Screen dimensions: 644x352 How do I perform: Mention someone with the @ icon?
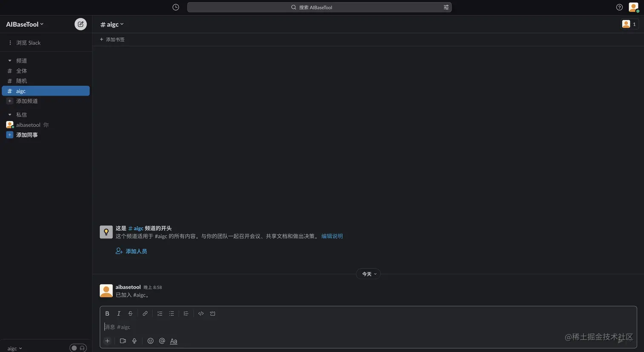tap(162, 341)
